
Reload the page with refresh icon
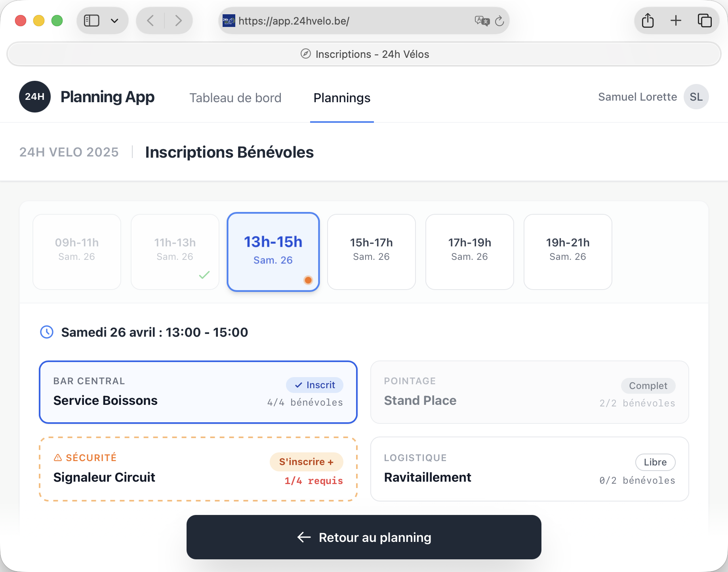[x=499, y=21]
